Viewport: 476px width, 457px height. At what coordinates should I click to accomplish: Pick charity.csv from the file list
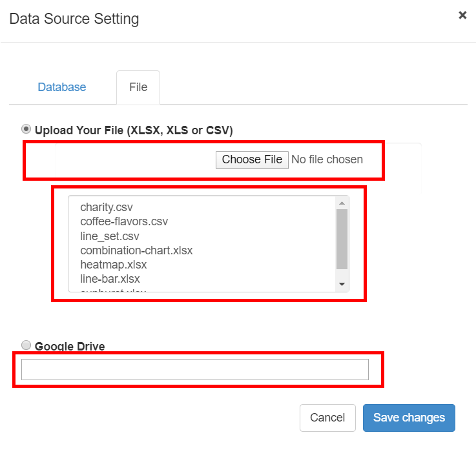click(106, 207)
